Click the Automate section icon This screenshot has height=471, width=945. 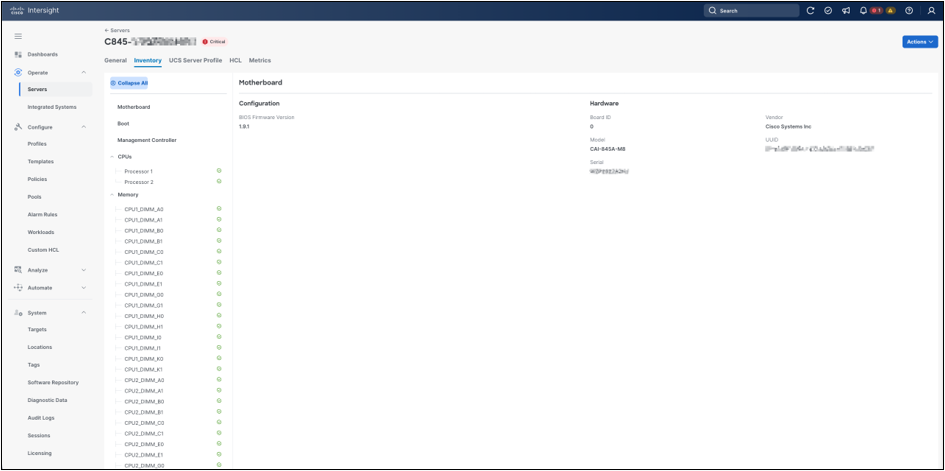[x=18, y=287]
